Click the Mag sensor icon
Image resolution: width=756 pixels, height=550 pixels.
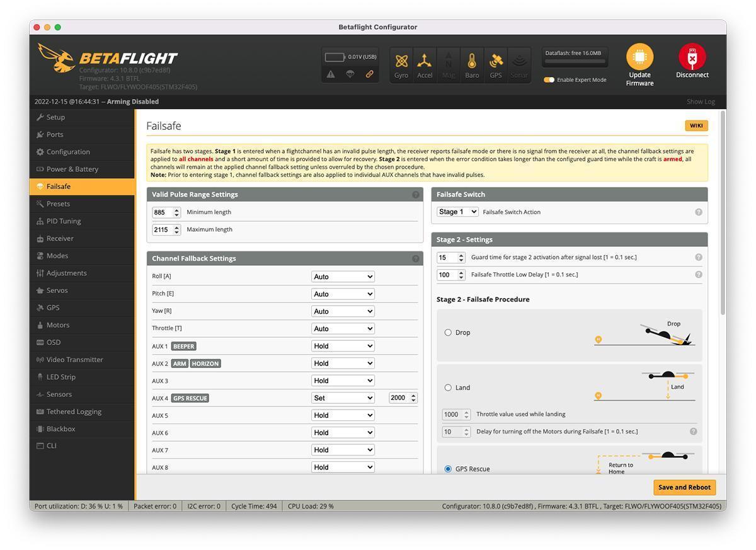point(449,61)
